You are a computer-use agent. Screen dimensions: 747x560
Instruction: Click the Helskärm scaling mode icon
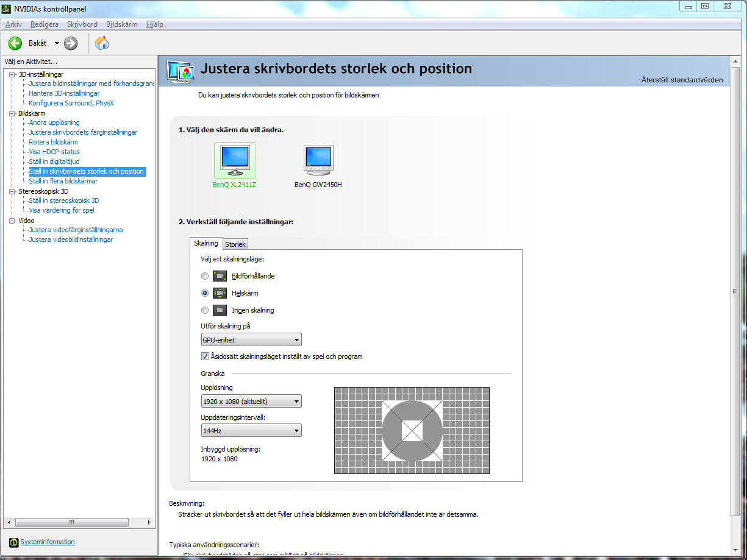[x=220, y=293]
